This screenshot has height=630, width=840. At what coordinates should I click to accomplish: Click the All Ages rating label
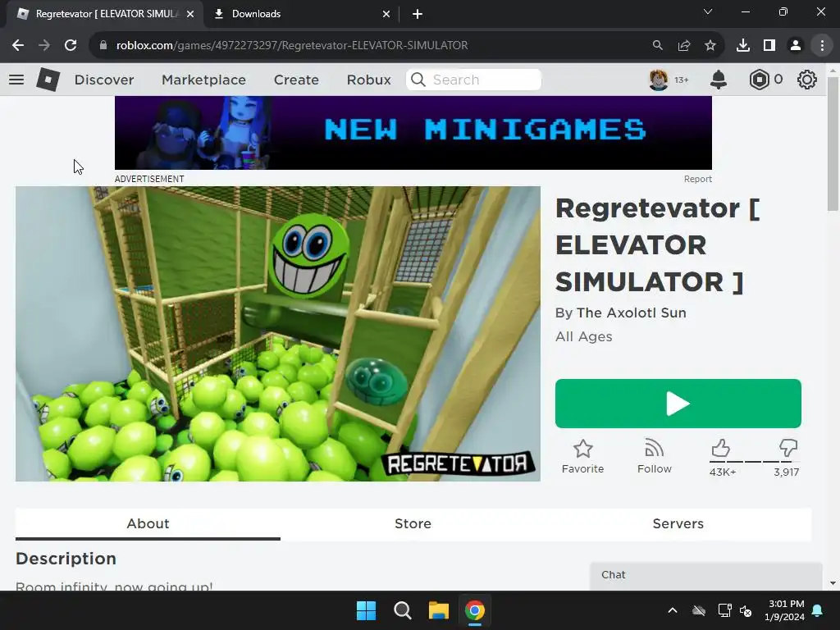[x=584, y=337]
